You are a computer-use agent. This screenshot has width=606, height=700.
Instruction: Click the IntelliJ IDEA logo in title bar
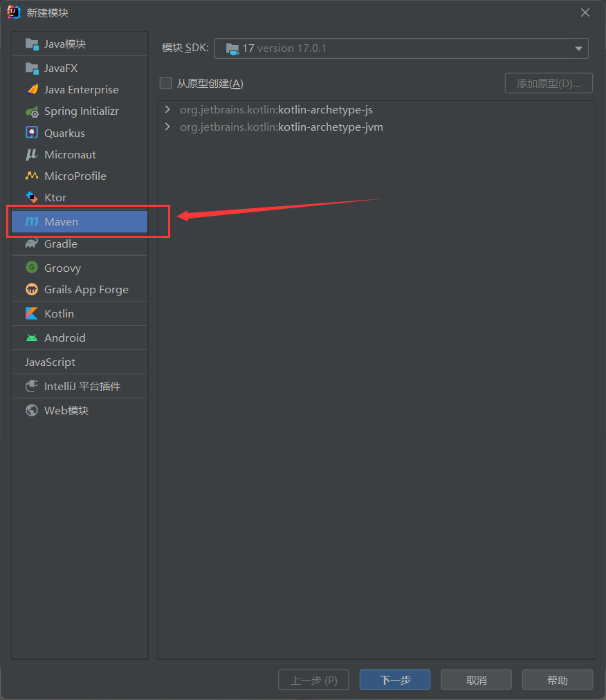point(14,12)
